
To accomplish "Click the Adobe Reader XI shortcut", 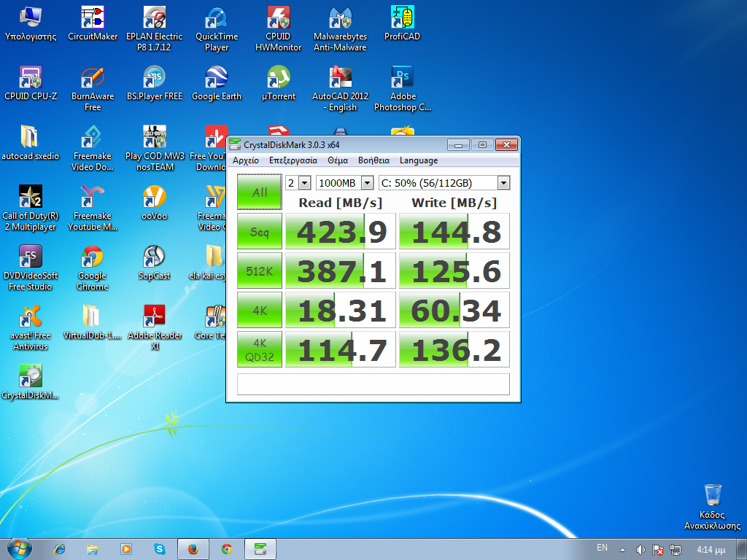I will (x=155, y=327).
